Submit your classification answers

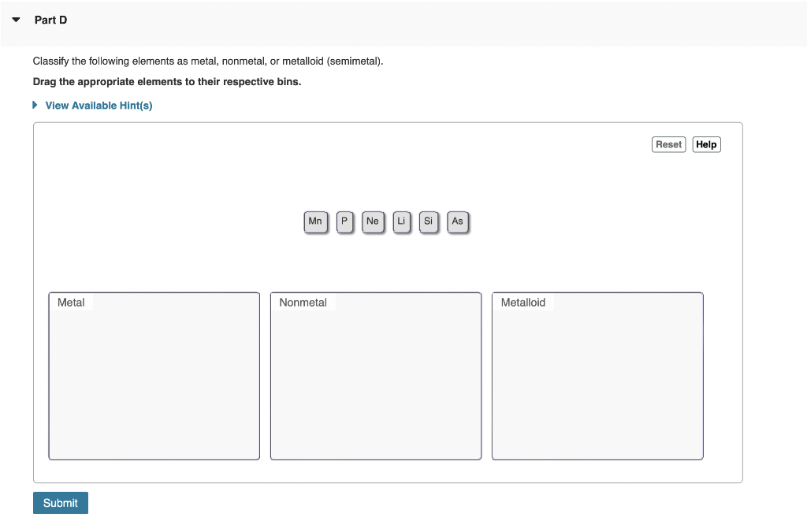coord(60,502)
